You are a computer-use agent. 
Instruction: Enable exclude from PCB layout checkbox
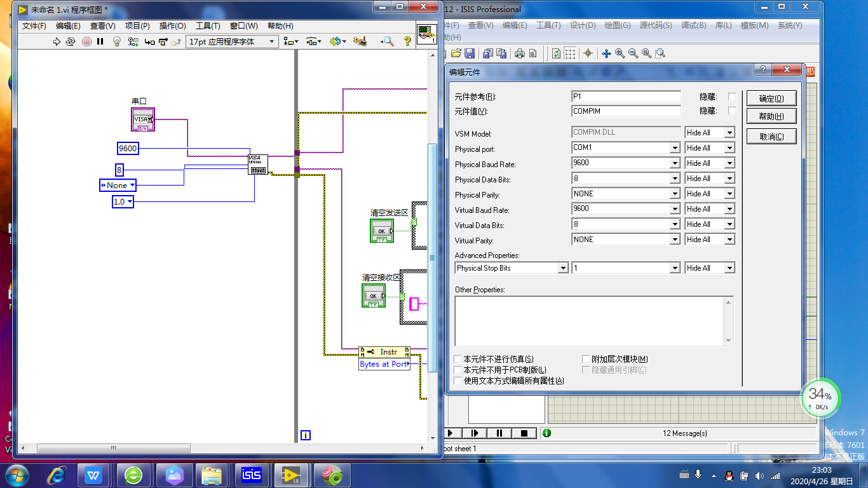pos(458,370)
